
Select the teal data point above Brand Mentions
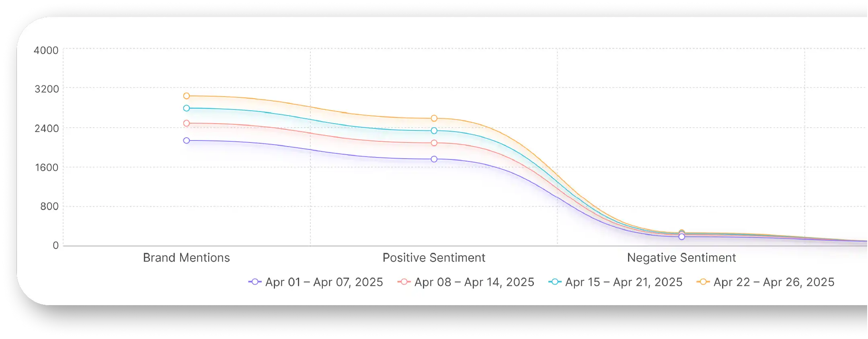click(x=187, y=108)
